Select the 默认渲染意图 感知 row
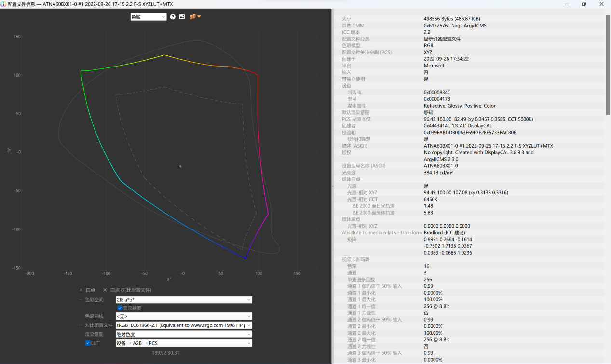The height and width of the screenshot is (364, 611). point(469,112)
